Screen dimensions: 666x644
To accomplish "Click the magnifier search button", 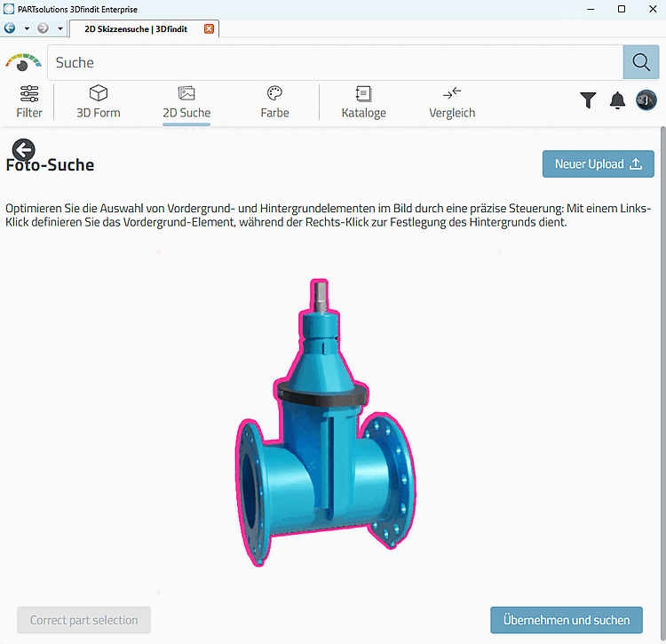I will (x=641, y=62).
